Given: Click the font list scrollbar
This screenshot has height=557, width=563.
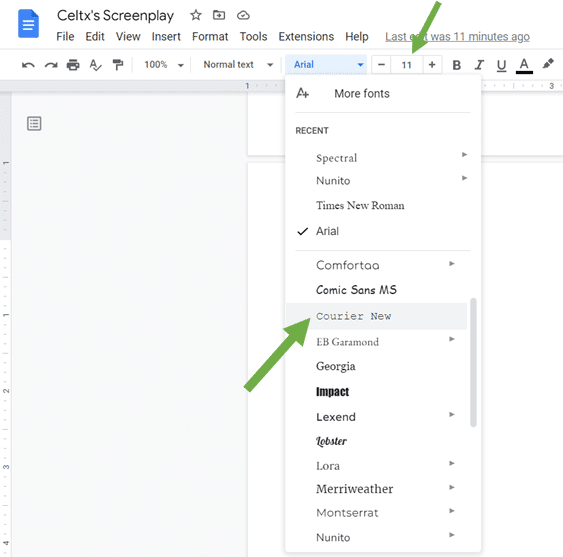Looking at the screenshot, I should click(473, 362).
